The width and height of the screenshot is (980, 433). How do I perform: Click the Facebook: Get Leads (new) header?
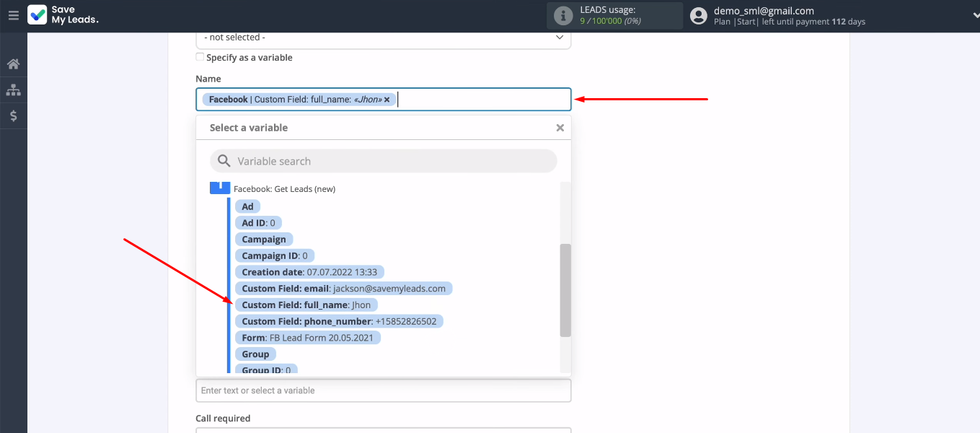(284, 189)
